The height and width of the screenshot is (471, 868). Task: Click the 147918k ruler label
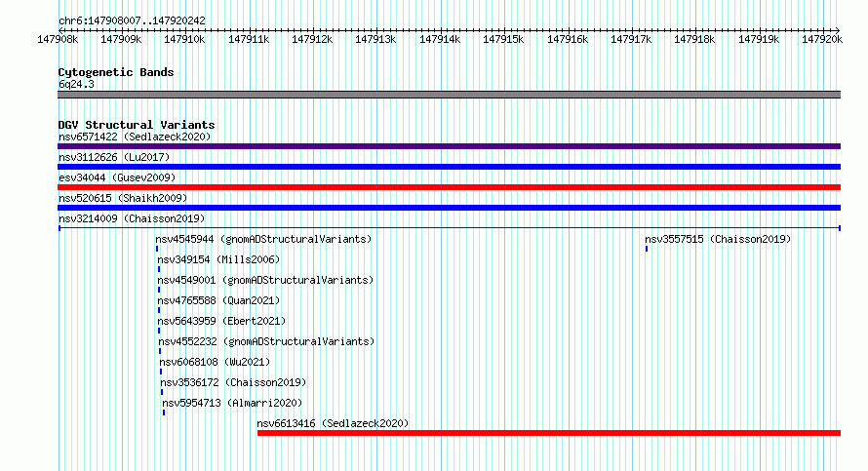[694, 39]
